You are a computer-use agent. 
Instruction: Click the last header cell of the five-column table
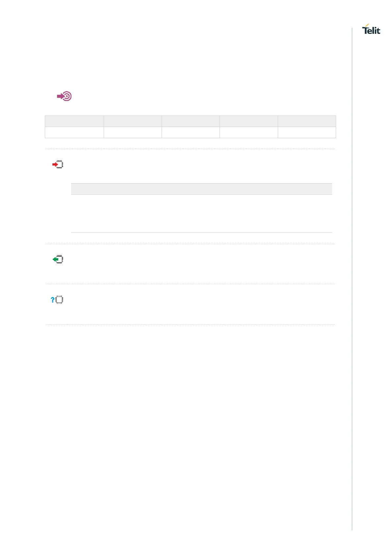point(307,121)
